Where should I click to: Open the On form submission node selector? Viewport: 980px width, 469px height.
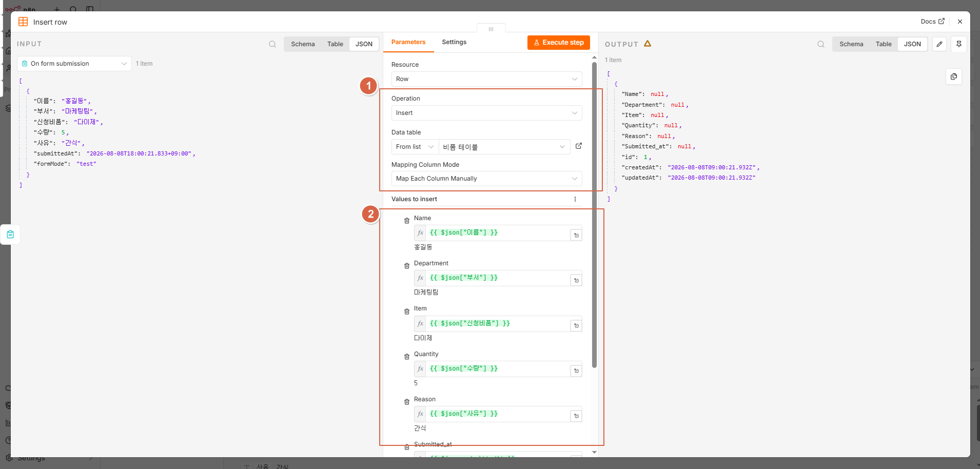pos(74,64)
